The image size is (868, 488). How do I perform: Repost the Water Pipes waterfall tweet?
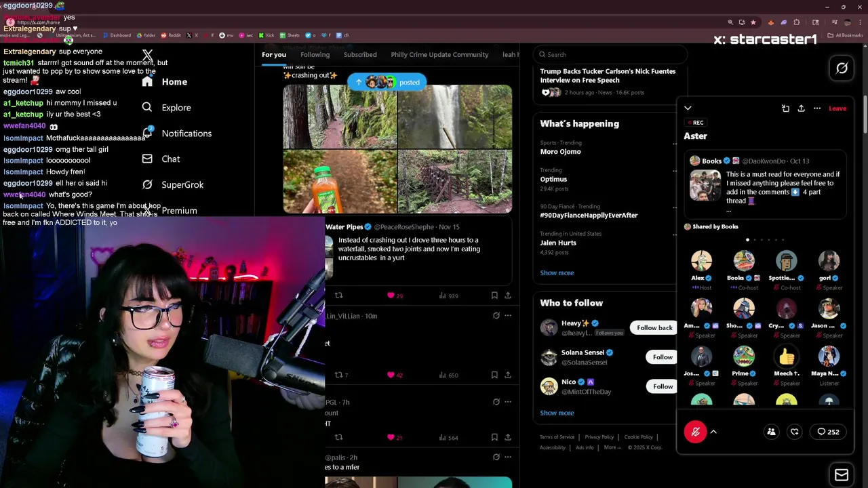(338, 296)
